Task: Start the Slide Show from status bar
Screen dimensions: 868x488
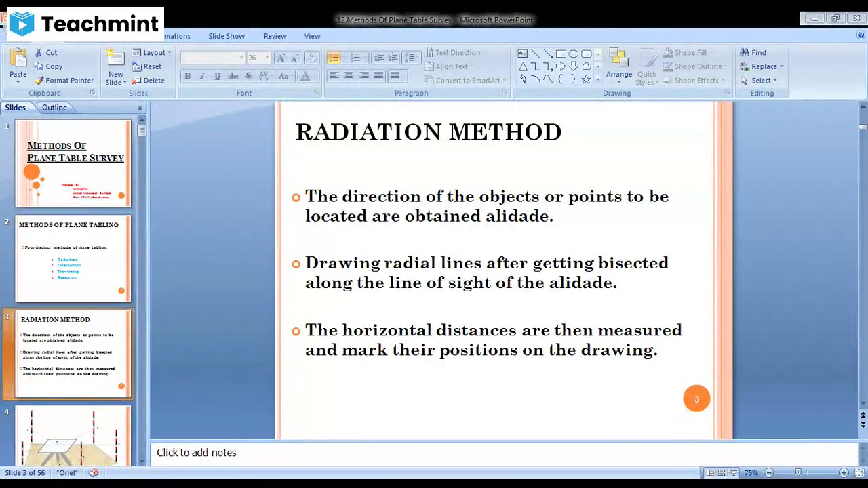Action: [x=734, y=473]
